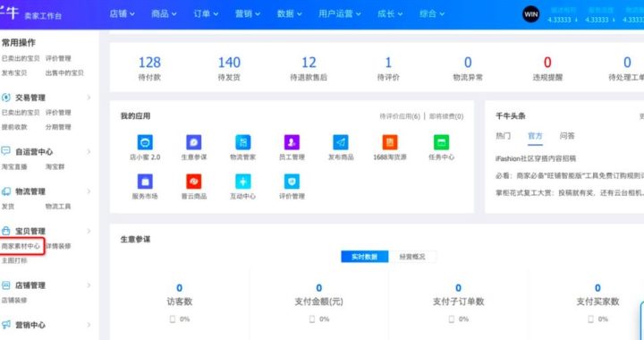Image resolution: width=644 pixels, height=340 pixels.
Task: Open the 物流管家 app icon
Action: tap(242, 142)
